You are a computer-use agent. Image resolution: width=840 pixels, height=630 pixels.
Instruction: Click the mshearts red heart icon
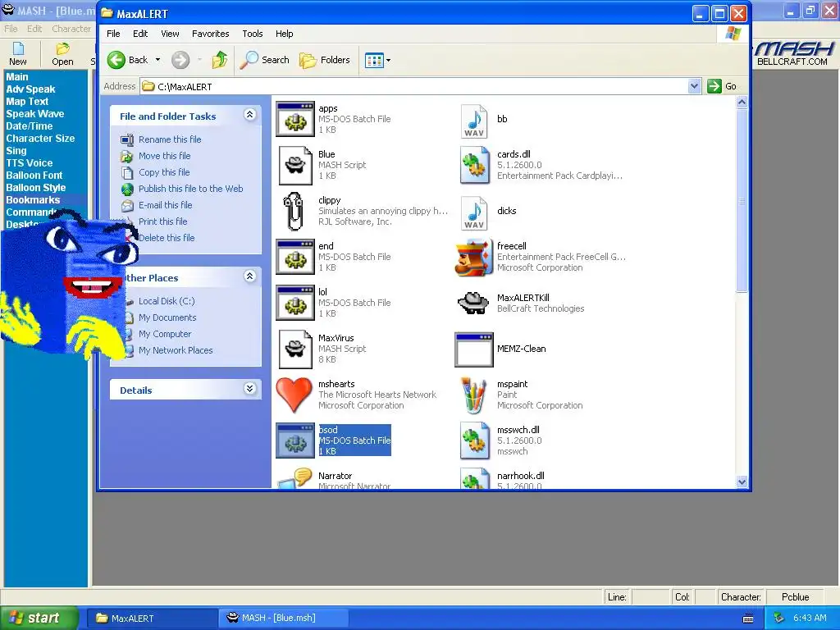pos(294,395)
